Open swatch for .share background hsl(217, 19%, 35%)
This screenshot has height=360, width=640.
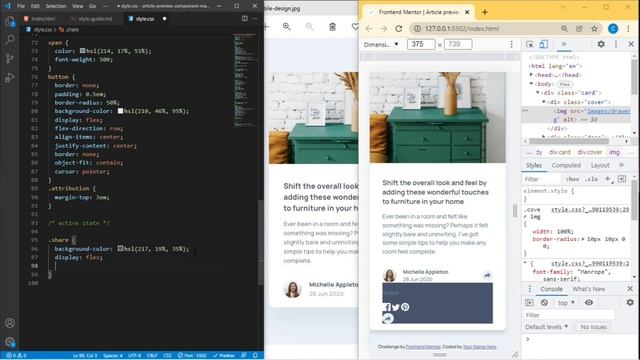(x=120, y=249)
